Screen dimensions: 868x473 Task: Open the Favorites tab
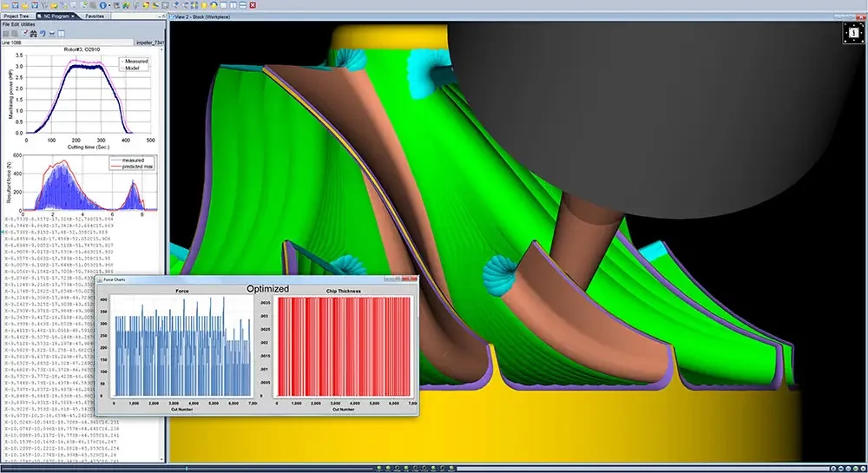click(x=95, y=16)
